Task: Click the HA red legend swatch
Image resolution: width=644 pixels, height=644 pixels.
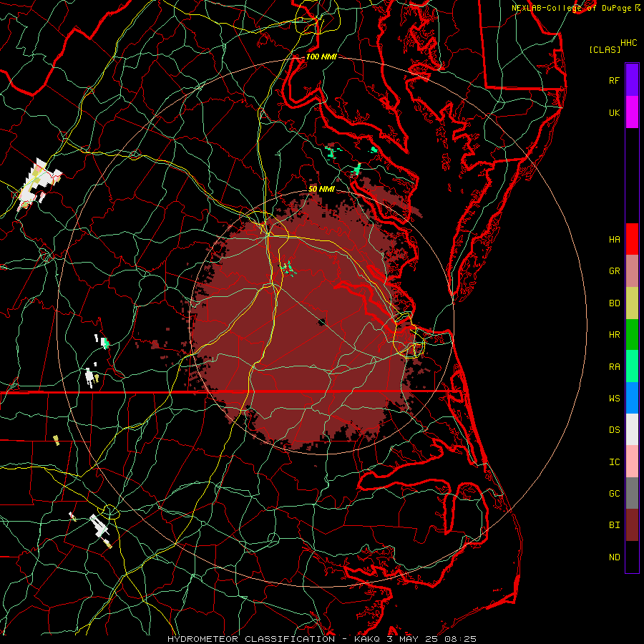Action: tap(632, 239)
